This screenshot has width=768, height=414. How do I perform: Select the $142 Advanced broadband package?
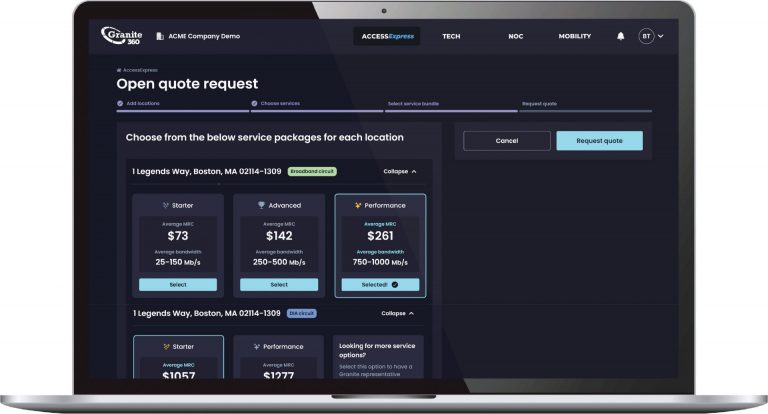pos(279,284)
